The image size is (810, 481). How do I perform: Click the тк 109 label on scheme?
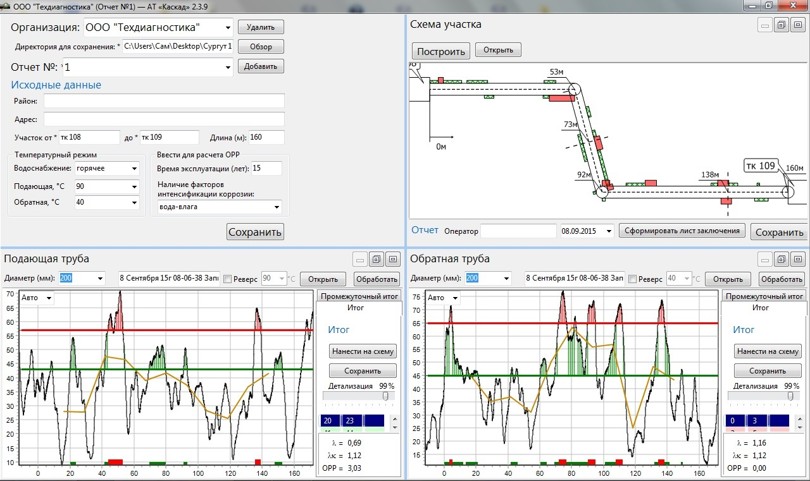pos(760,165)
